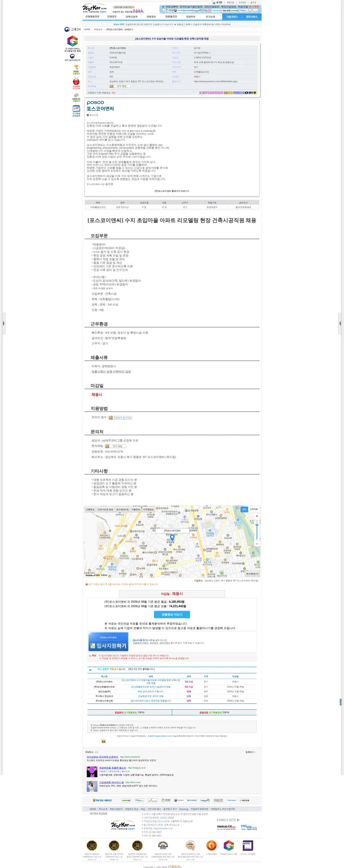Click the 로드뷰(보기) button on map

coord(252,573)
